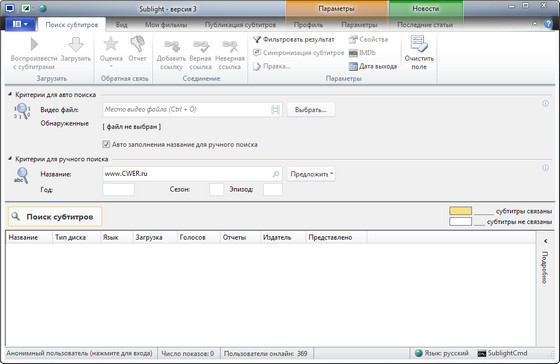560x364 pixels.
Task: Sort by Название column header
Action: [29, 238]
